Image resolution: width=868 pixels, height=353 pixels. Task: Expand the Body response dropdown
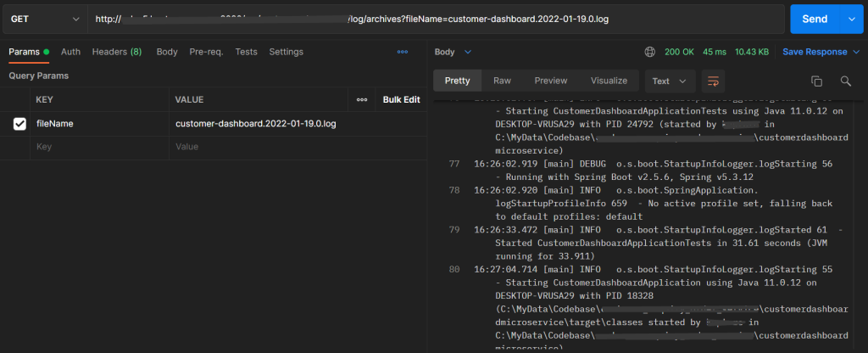[453, 52]
